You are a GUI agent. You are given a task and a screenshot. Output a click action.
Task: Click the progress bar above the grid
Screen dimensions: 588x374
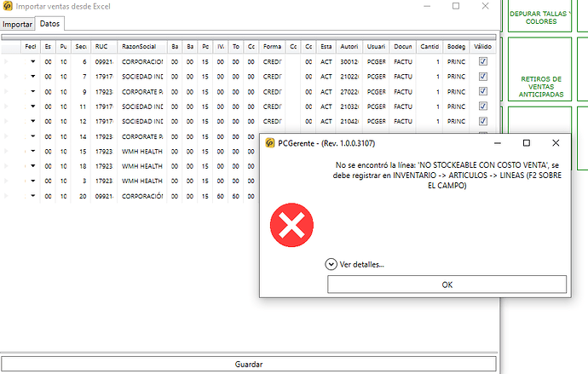(x=248, y=37)
